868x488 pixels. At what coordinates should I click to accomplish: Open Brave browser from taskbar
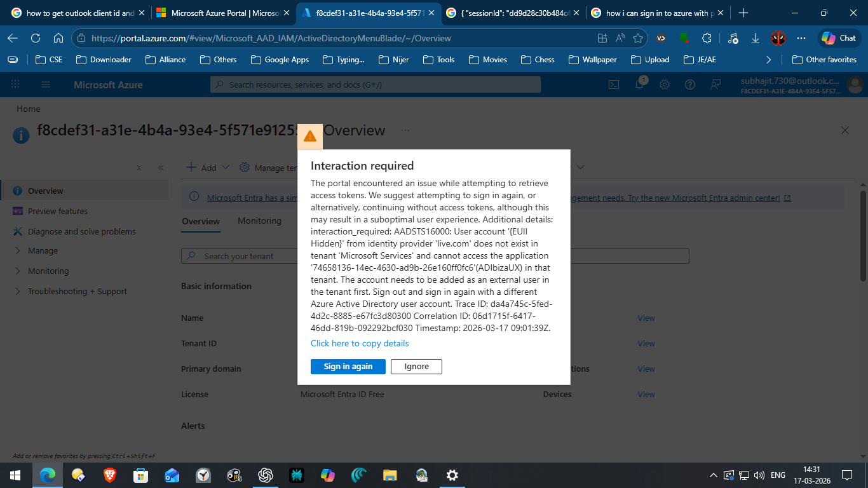(111, 475)
